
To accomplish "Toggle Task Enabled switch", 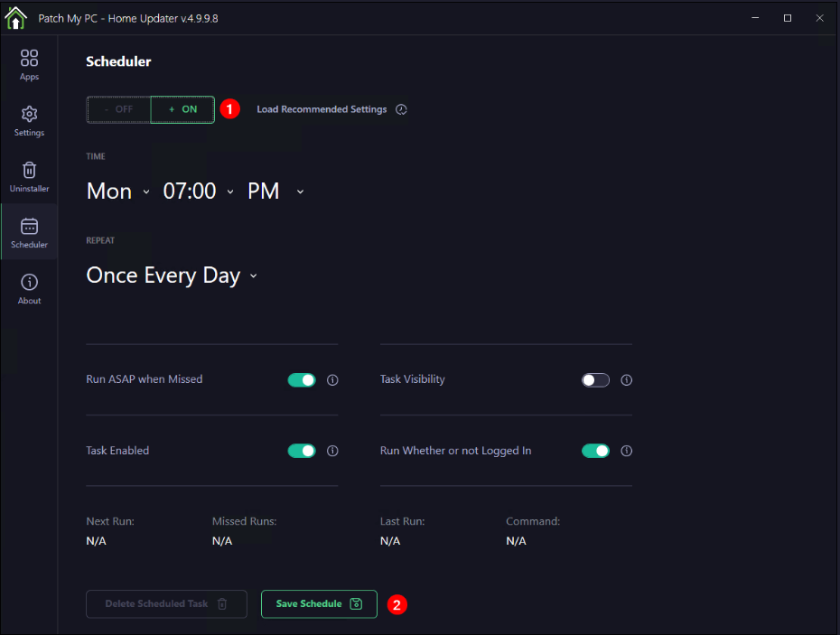I will (302, 451).
